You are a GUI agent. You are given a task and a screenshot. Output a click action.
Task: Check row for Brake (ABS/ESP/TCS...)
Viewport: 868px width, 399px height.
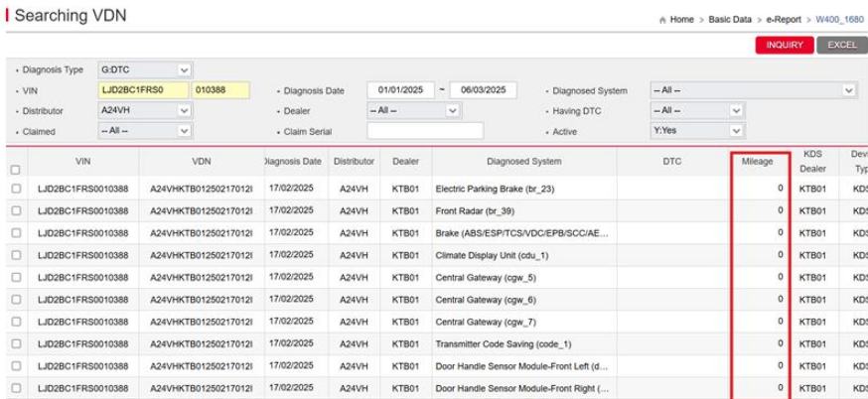(x=16, y=233)
